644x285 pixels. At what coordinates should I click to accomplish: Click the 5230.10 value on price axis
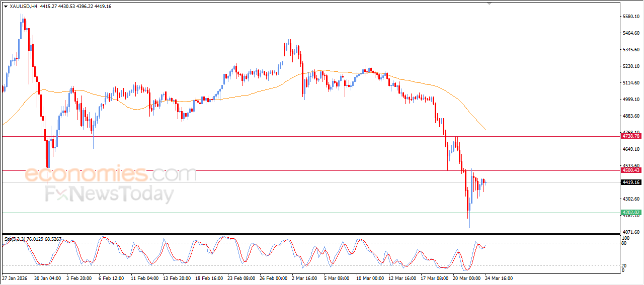(631, 66)
